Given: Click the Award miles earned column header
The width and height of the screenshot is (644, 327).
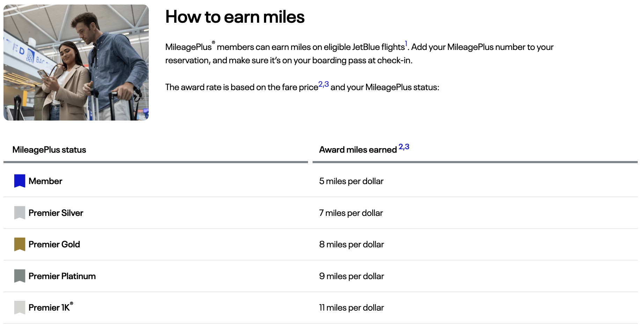Looking at the screenshot, I should point(358,150).
